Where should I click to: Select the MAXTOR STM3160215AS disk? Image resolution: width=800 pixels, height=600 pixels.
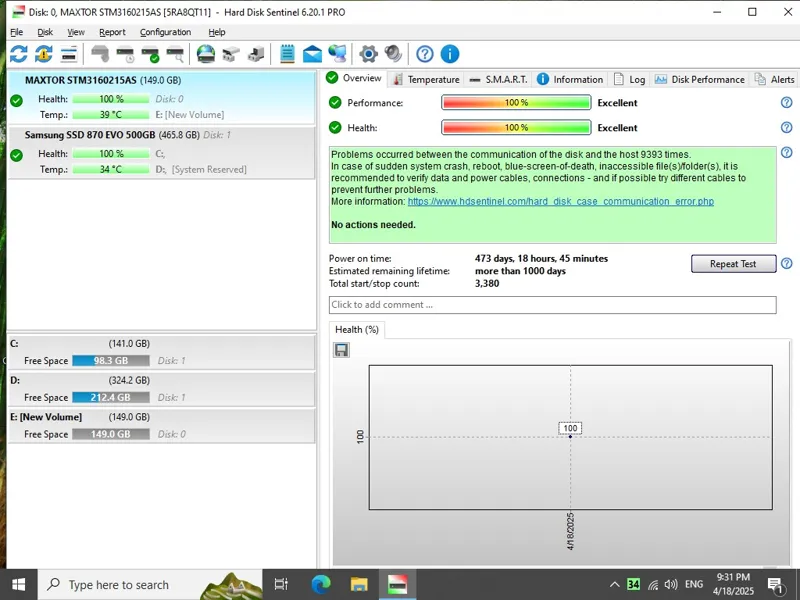pos(161,97)
